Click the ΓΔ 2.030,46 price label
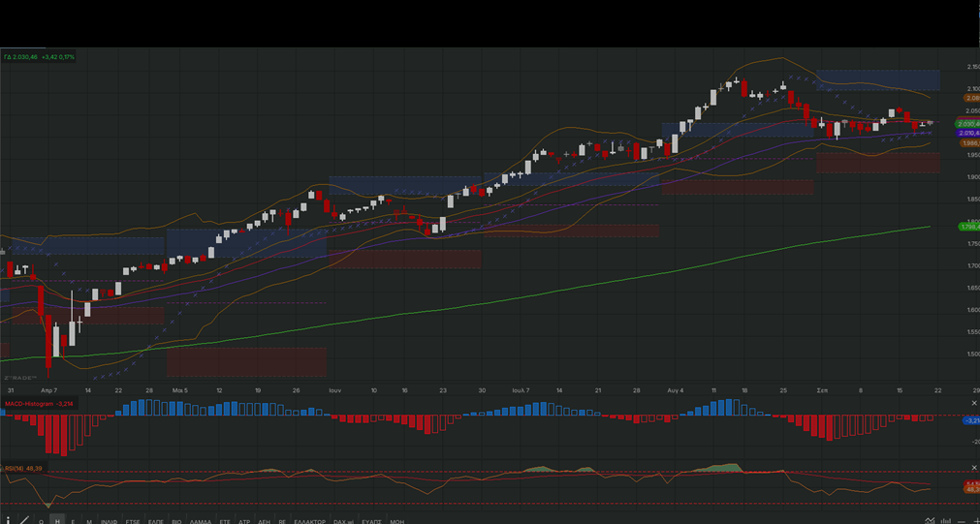This screenshot has width=980, height=524. click(x=40, y=57)
